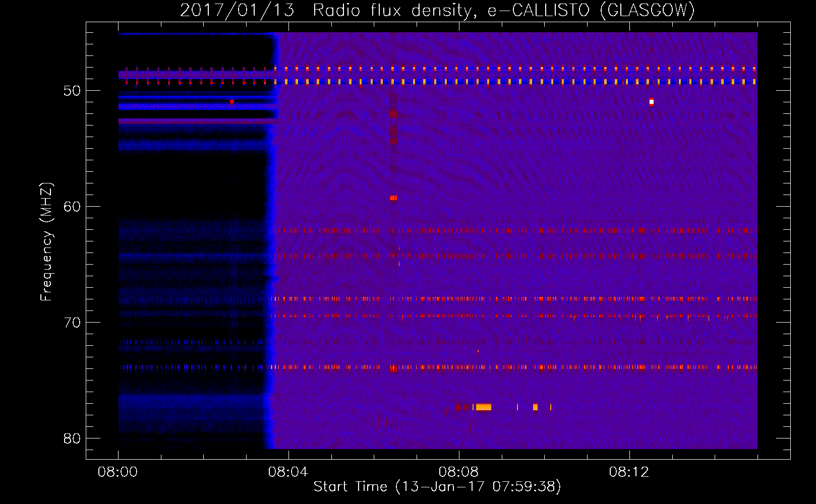
Task: Click the 08:08 time tick label
Action: click(x=458, y=472)
